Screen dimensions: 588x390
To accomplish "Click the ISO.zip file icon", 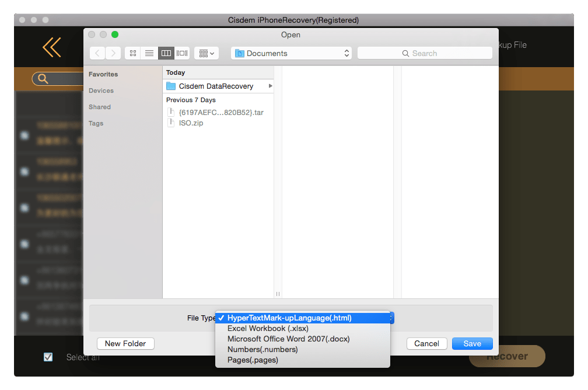I will pyautogui.click(x=171, y=123).
